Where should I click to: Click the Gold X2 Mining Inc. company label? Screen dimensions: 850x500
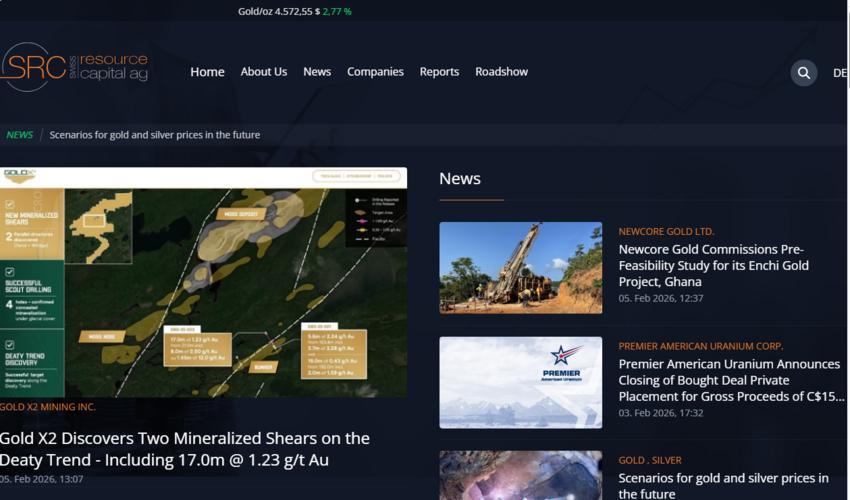tap(48, 407)
